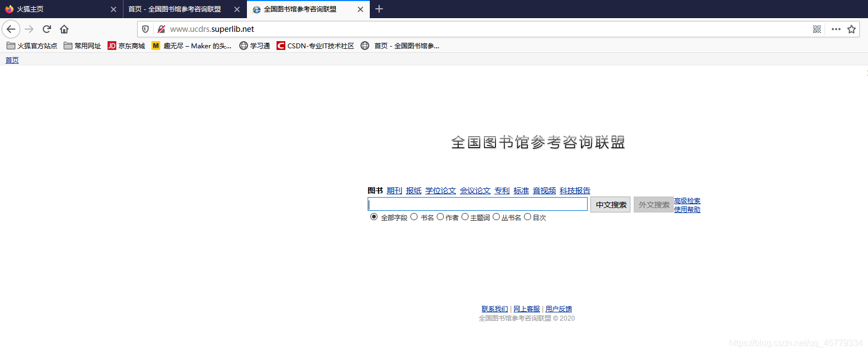Switch search category to 报纸
The image size is (868, 353).
tap(414, 190)
